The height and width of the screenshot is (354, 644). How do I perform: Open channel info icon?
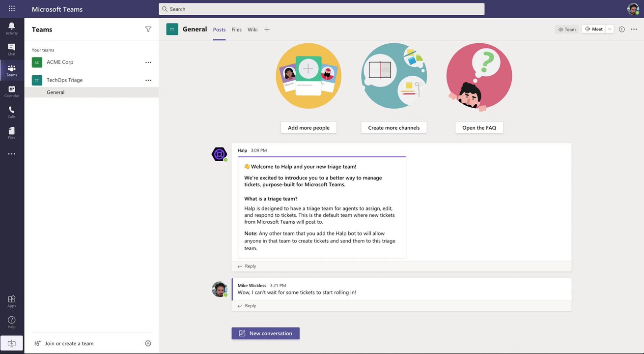pos(622,29)
